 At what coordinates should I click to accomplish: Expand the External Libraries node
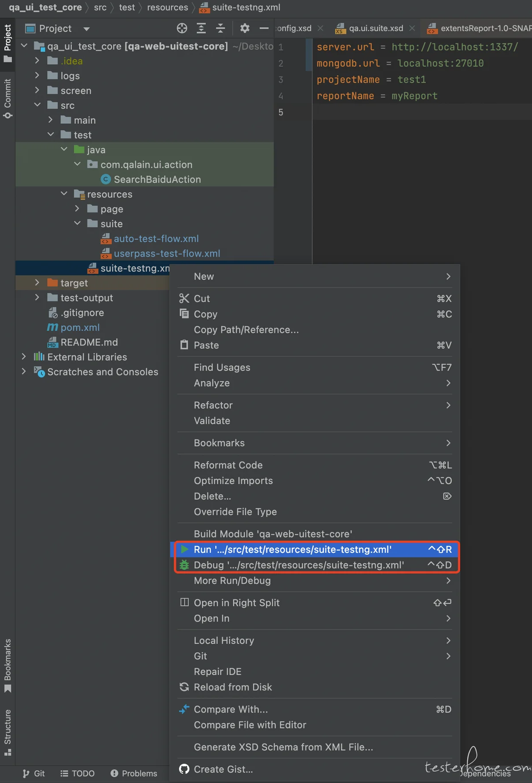[x=24, y=356]
